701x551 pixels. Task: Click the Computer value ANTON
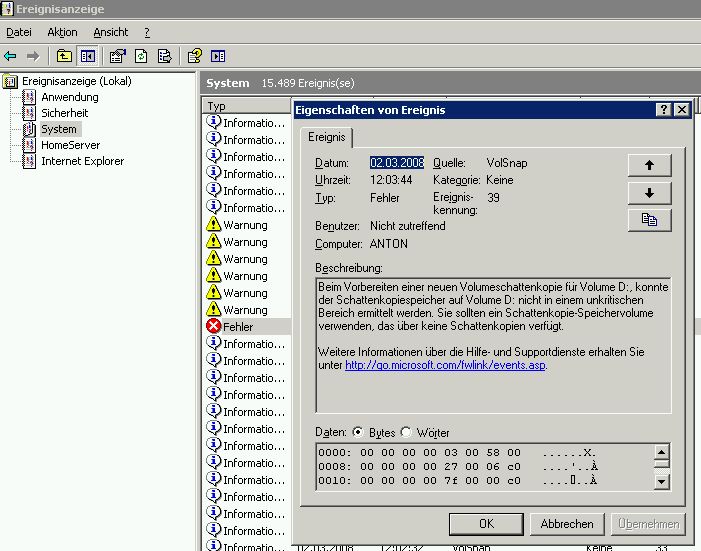click(x=389, y=244)
